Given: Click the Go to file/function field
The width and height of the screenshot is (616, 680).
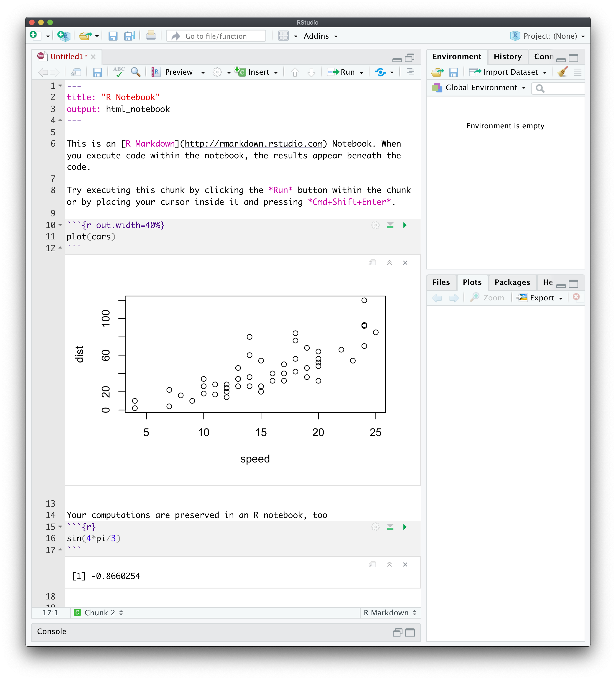Looking at the screenshot, I should tap(216, 36).
